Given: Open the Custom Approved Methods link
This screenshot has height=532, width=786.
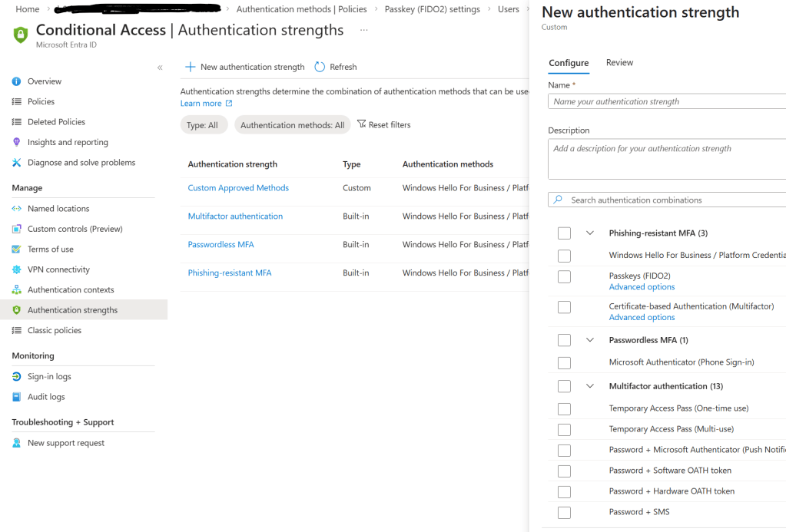Looking at the screenshot, I should click(238, 188).
